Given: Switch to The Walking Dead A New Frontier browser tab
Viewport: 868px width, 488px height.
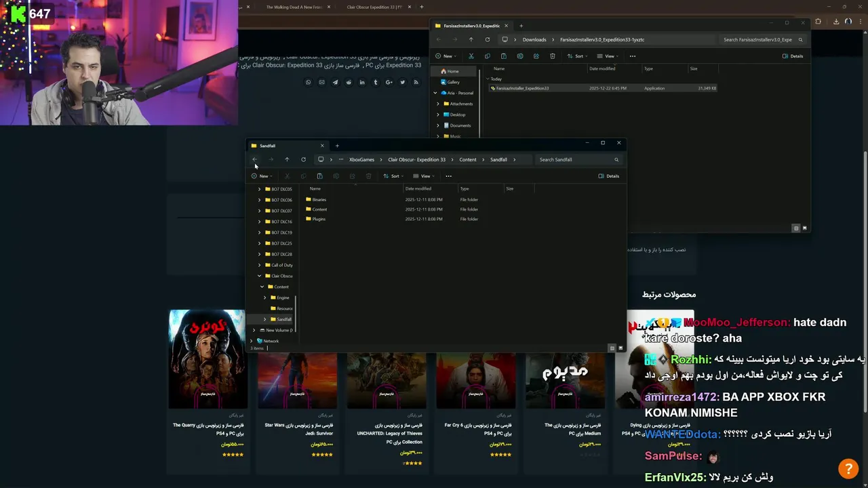Looking at the screenshot, I should point(294,7).
